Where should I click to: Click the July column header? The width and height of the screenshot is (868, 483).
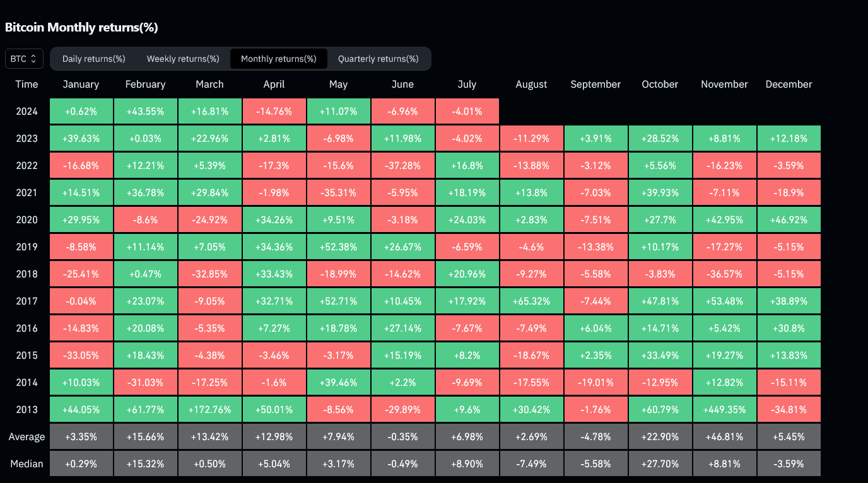(467, 84)
